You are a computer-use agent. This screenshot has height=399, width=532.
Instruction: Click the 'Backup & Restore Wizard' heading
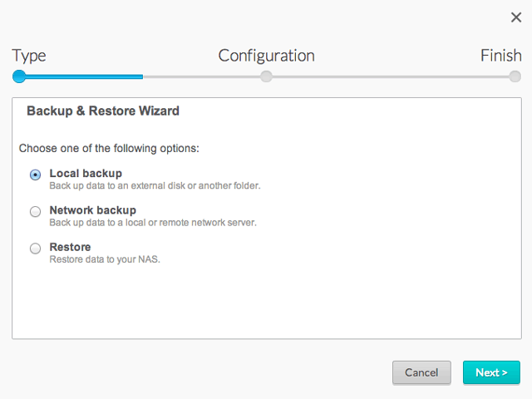[103, 111]
